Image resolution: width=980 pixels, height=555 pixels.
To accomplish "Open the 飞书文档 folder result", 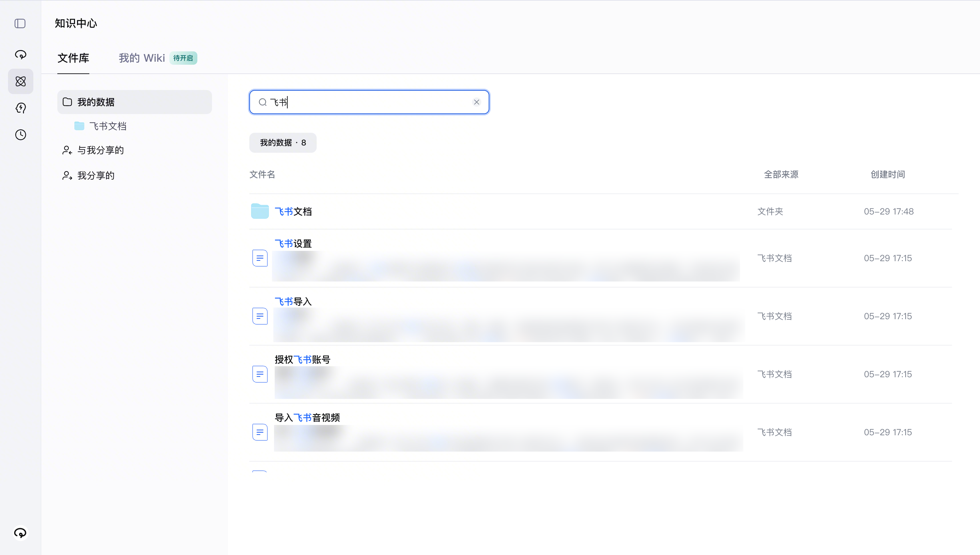I will (x=293, y=211).
